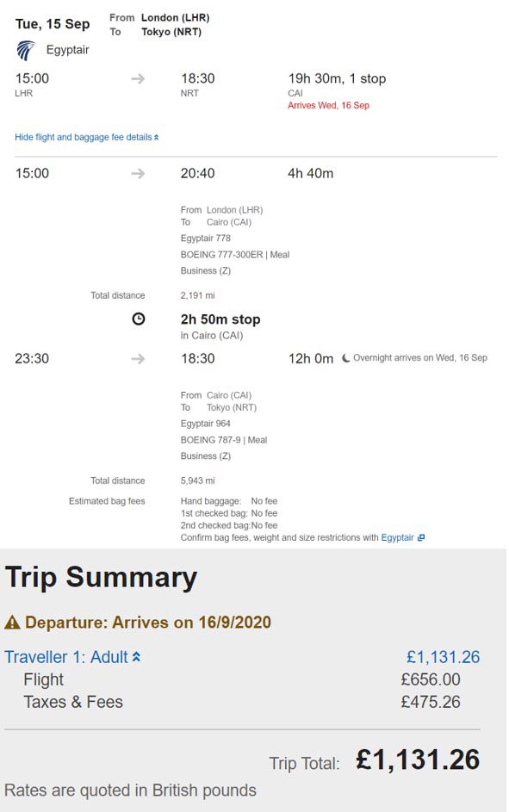This screenshot has height=812, width=509.
Task: Click the 2h 50m stop label
Action: pos(220,319)
